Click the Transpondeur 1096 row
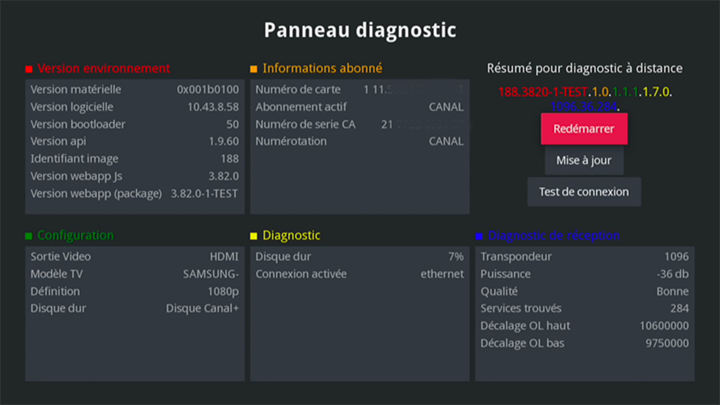The height and width of the screenshot is (405, 720). click(584, 256)
